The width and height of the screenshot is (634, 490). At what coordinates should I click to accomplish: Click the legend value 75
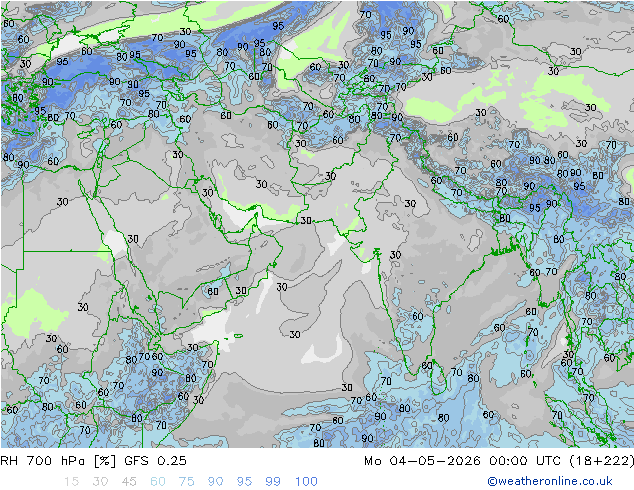(x=186, y=481)
